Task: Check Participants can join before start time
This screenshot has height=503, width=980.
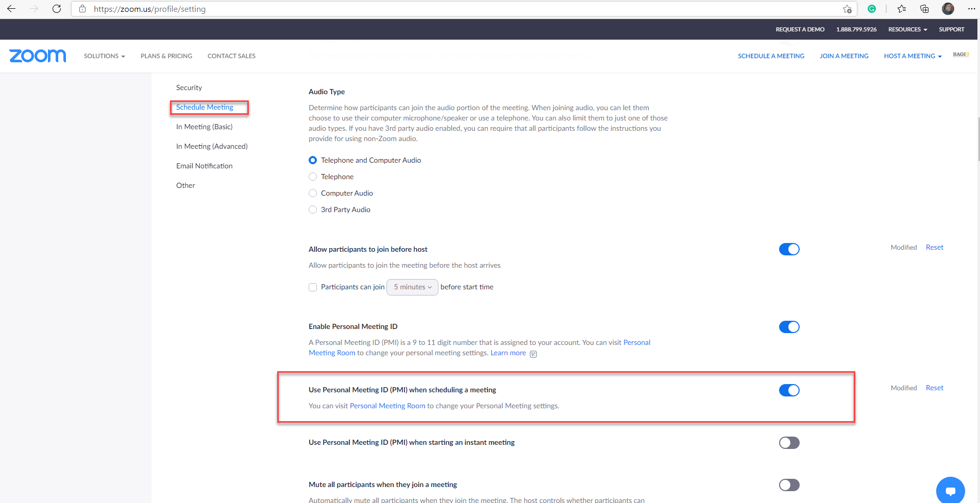Action: (313, 287)
